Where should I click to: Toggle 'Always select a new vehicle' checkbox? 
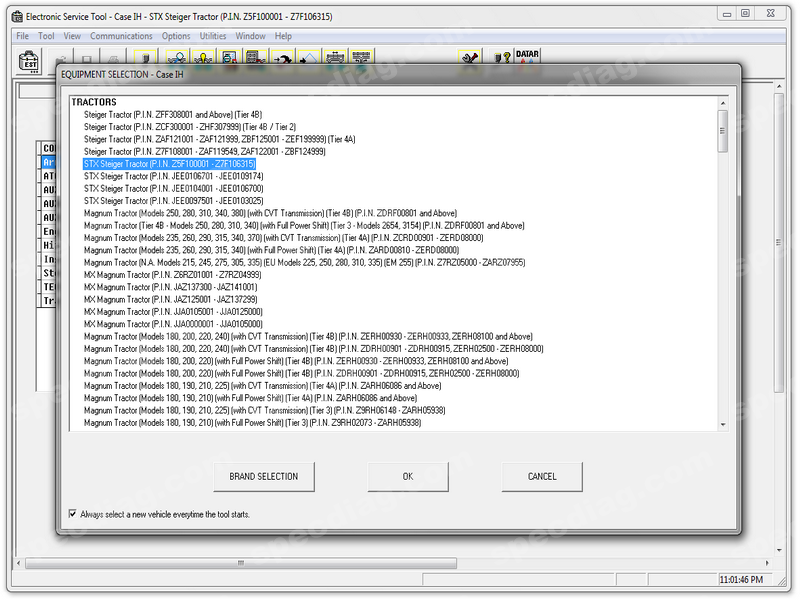(x=72, y=514)
